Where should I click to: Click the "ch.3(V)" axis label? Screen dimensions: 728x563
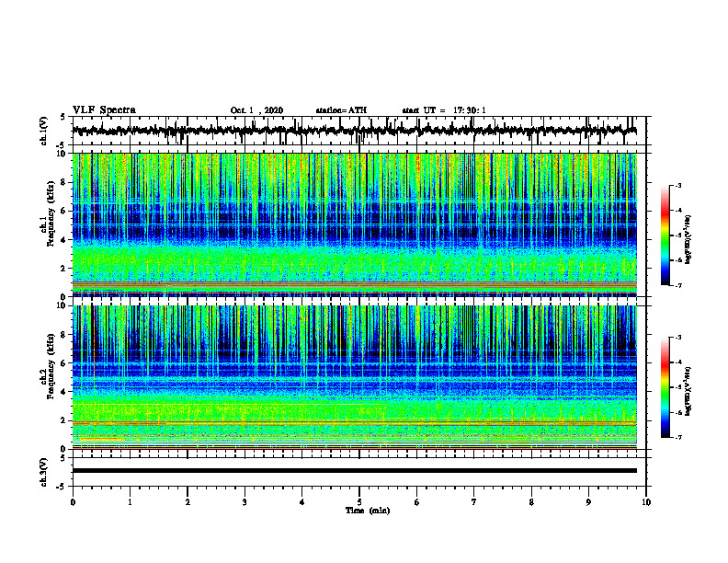pos(44,473)
